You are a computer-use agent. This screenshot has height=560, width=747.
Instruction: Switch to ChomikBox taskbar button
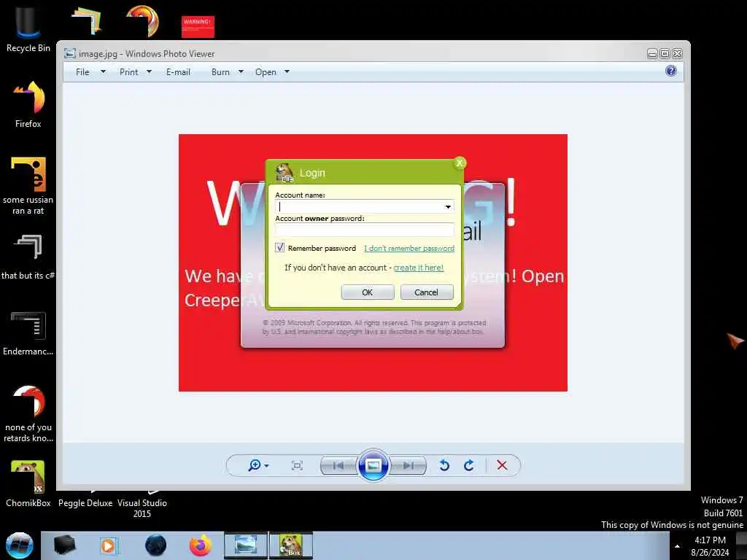[x=291, y=545]
